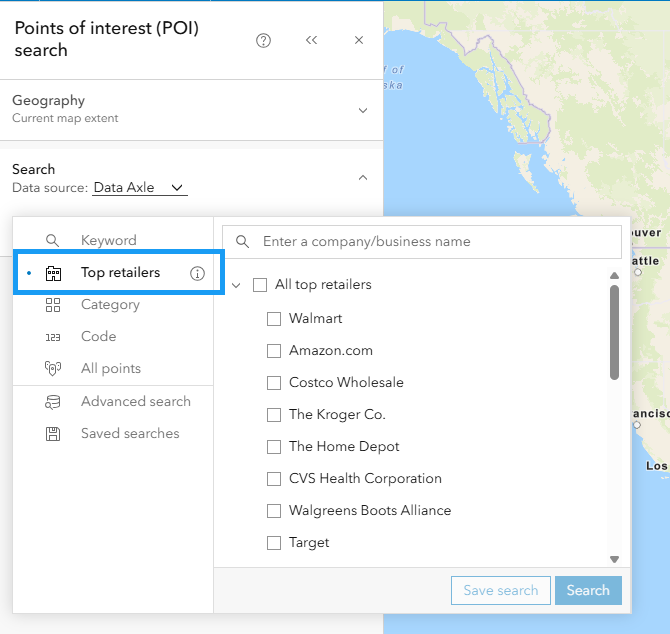The width and height of the screenshot is (670, 634).
Task: Collapse the All top retailers list
Action: point(236,285)
